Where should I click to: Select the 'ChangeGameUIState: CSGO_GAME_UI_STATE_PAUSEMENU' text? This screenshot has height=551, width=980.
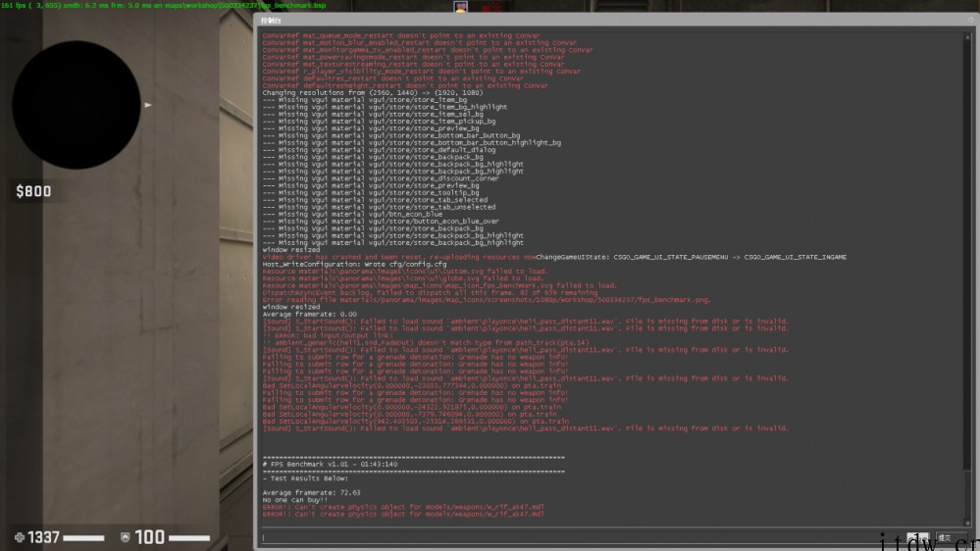(x=692, y=257)
